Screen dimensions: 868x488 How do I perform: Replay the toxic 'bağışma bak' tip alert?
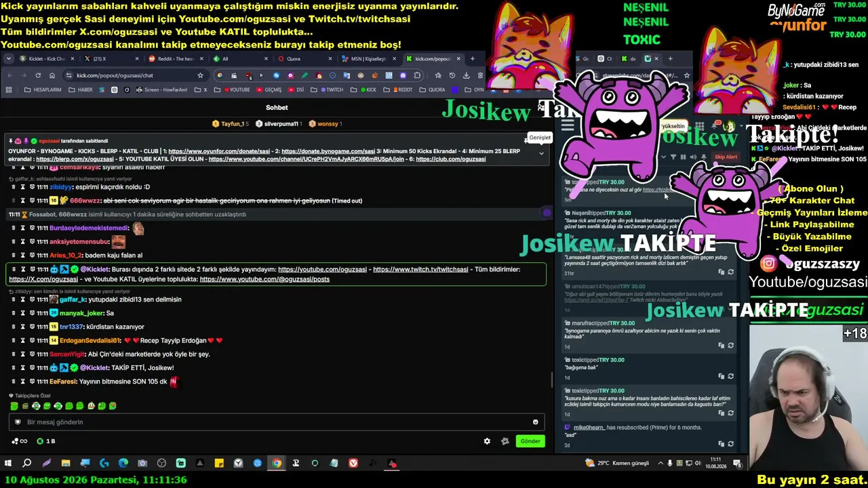(x=730, y=376)
